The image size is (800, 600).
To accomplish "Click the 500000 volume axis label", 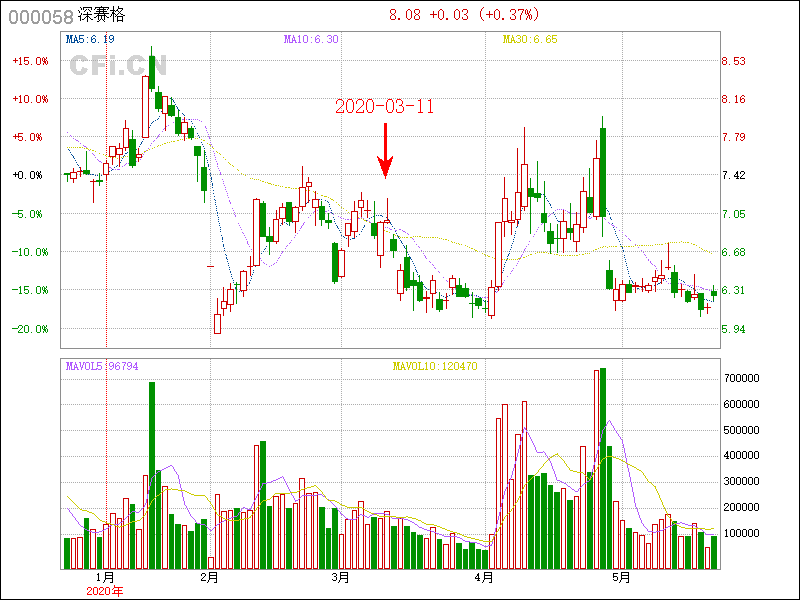I will click(742, 430).
